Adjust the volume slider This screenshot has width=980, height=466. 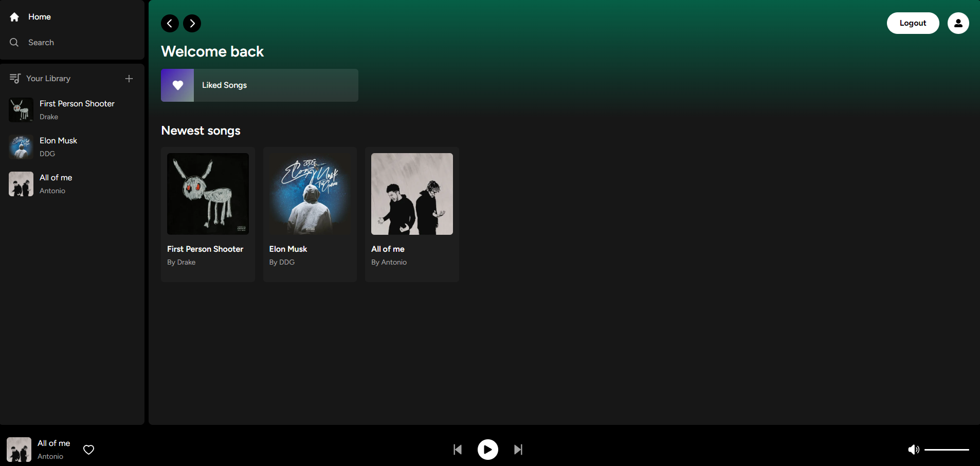[x=946, y=450]
